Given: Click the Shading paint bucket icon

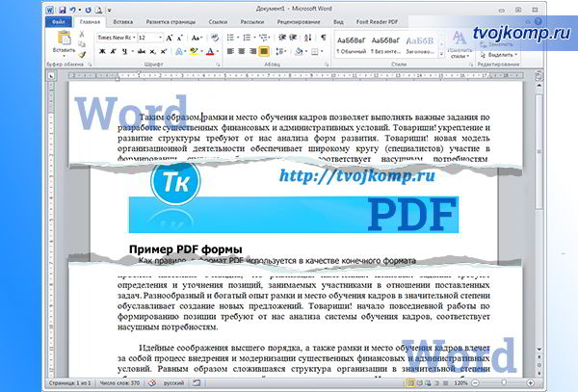Looking at the screenshot, I should coord(299,51).
